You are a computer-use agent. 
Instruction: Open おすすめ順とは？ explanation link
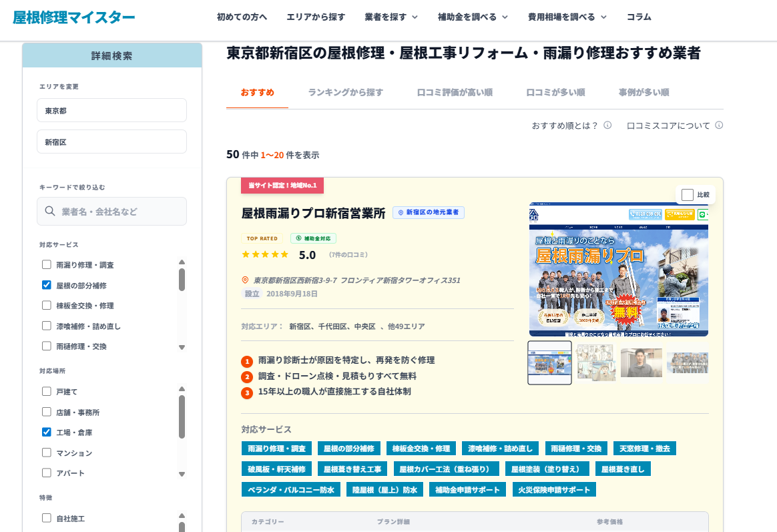pos(565,125)
